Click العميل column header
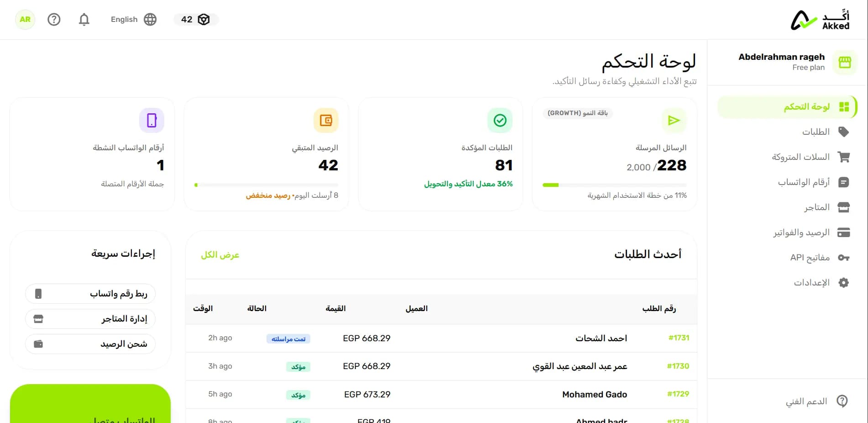The image size is (868, 423). tap(417, 309)
